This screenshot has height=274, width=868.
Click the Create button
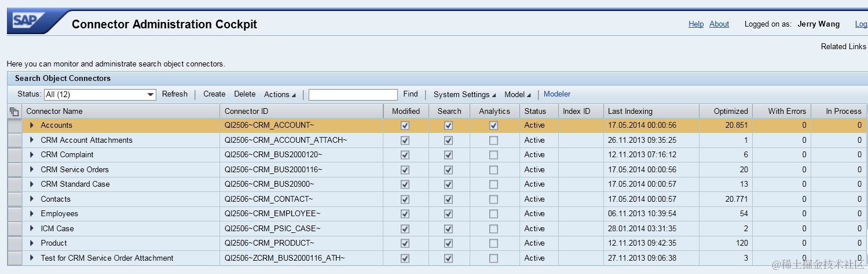[x=214, y=94]
